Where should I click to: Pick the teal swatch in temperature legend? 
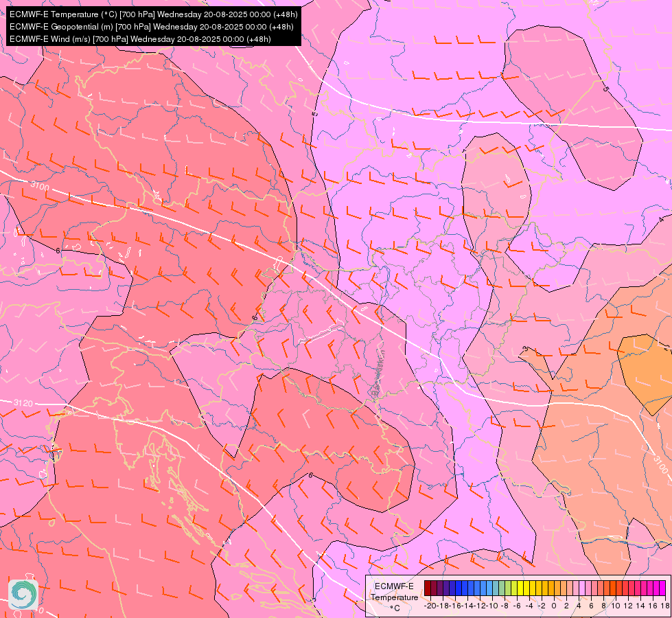coord(496,588)
